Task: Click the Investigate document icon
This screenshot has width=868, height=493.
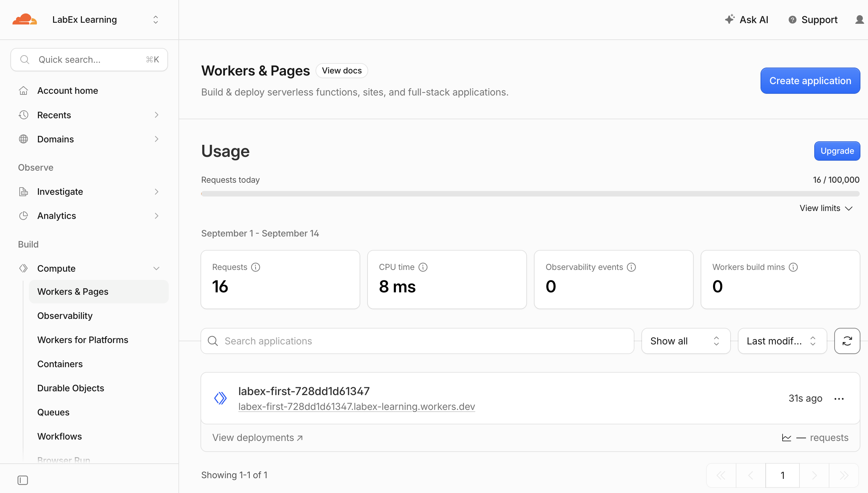Action: tap(23, 192)
